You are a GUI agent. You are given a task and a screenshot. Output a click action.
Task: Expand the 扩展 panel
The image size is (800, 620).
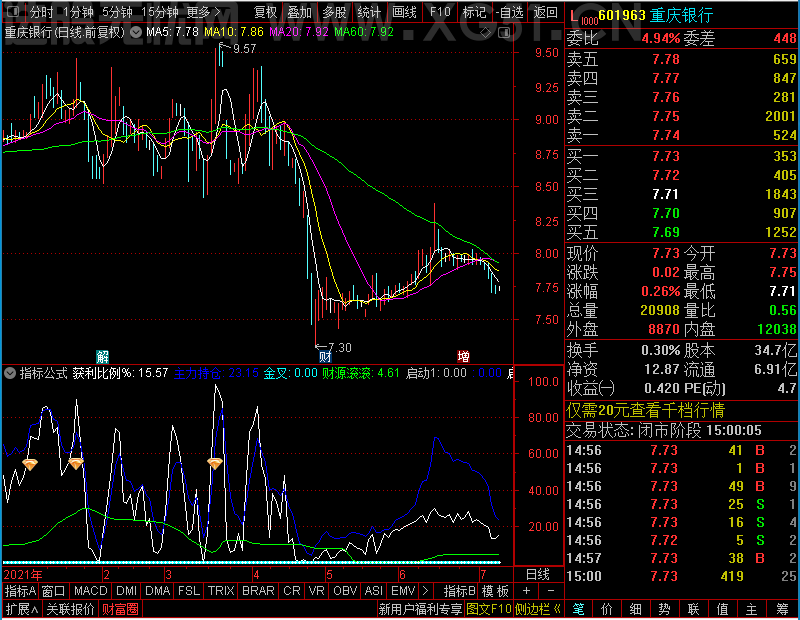pos(22,609)
